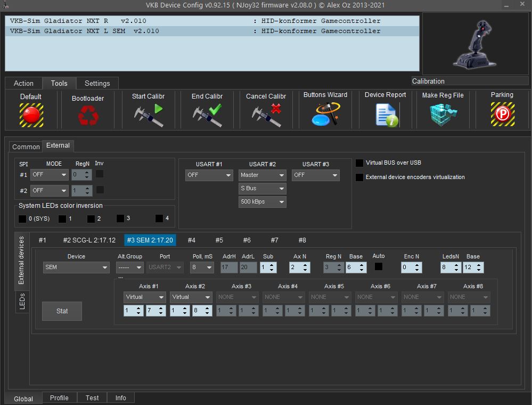Viewport: 532px width, 405px height.
Task: Click the End Calibr checkmark icon
Action: pos(207,115)
